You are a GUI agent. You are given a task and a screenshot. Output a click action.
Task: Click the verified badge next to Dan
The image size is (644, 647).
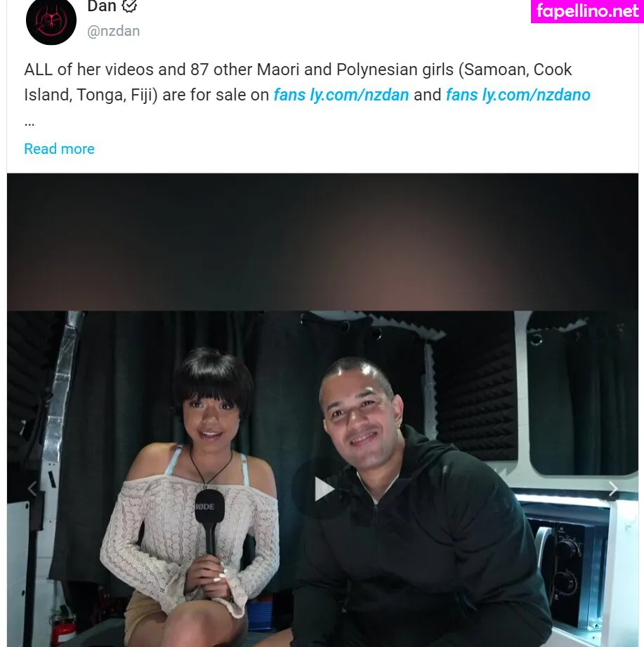pos(129,6)
